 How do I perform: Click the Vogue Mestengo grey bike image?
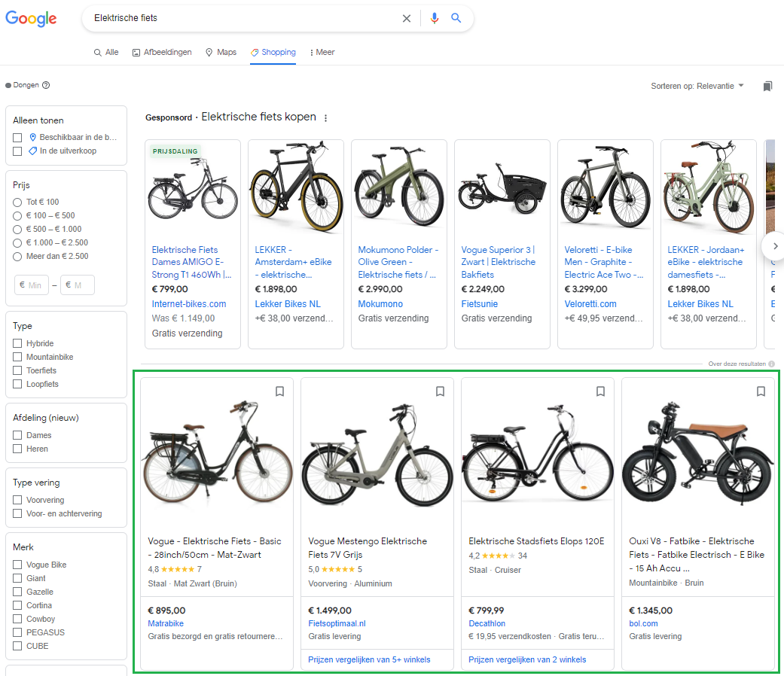[x=377, y=455]
